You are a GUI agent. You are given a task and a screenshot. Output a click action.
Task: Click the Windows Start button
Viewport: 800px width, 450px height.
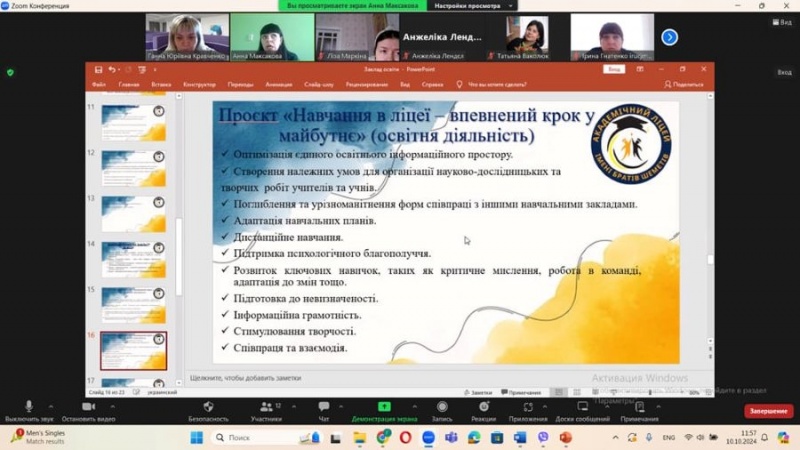pos(196,438)
